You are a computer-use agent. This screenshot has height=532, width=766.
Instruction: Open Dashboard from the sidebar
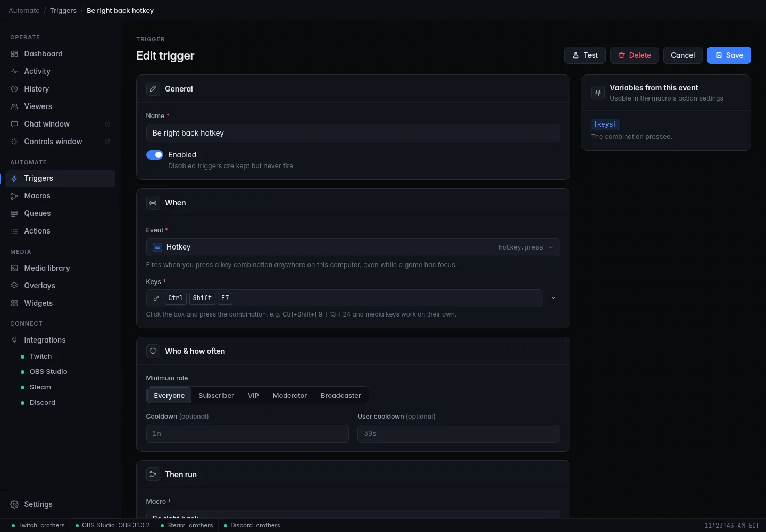pos(60,54)
